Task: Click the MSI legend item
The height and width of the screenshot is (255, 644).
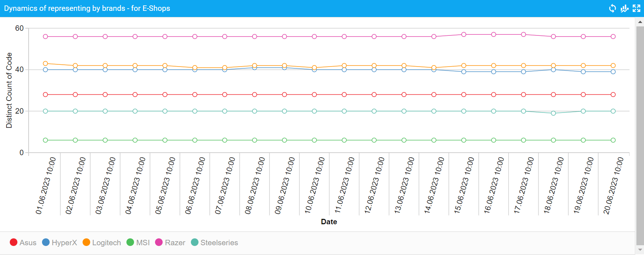Action: [x=138, y=243]
